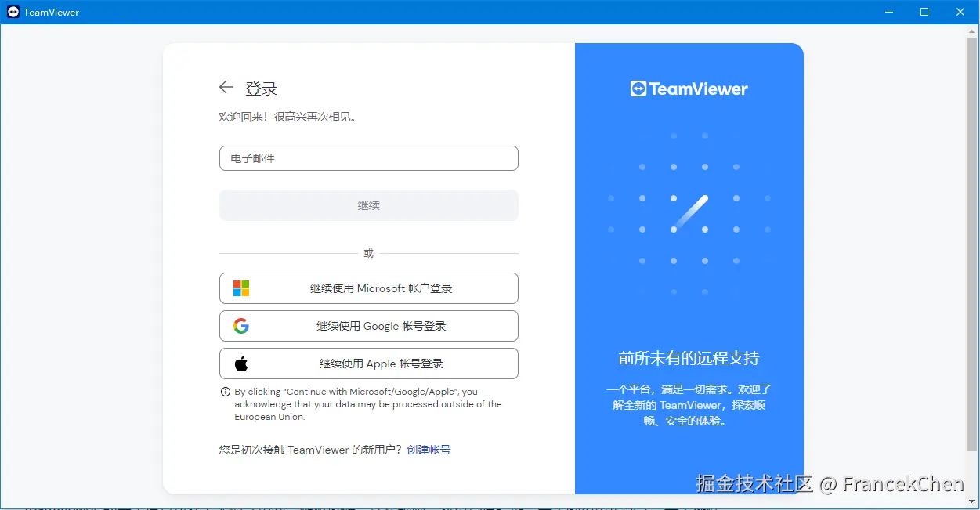Continue with Microsoft 帐户登录
980x510 pixels.
point(369,288)
